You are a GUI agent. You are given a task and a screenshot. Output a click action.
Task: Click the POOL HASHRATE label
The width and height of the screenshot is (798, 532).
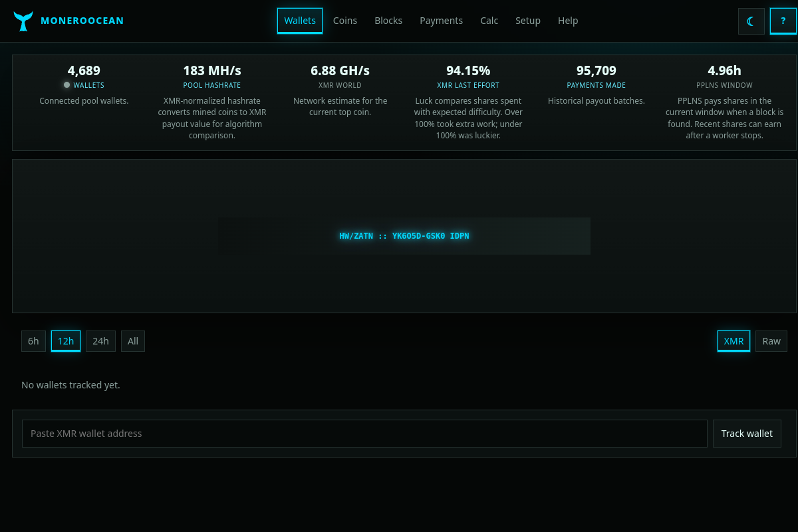tap(212, 85)
